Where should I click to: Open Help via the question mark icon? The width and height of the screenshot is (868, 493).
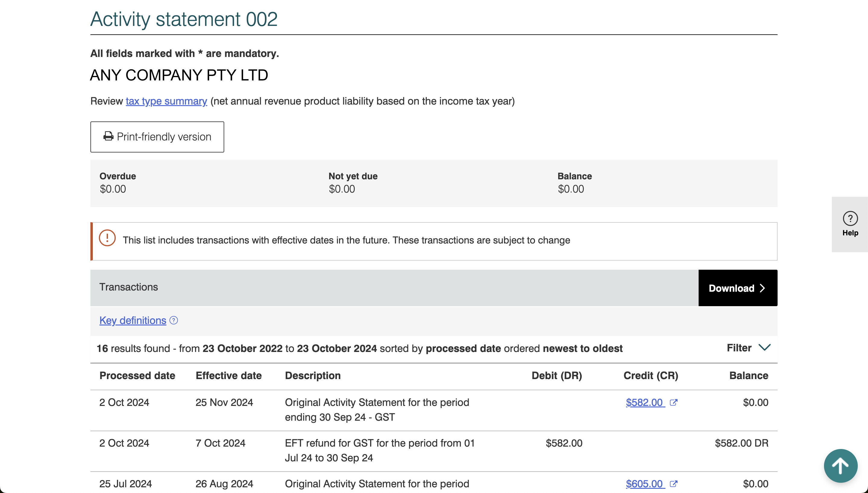(x=851, y=218)
